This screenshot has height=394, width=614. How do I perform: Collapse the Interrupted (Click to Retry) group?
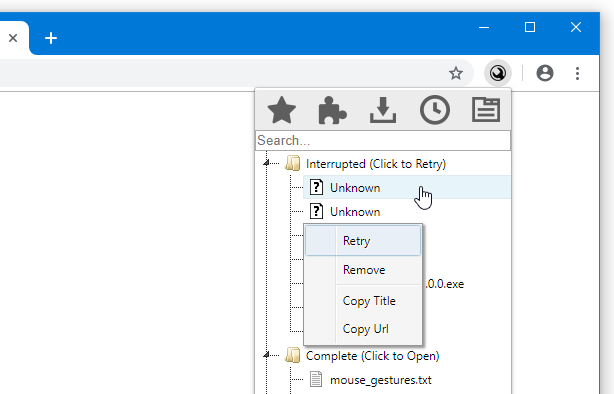tap(266, 163)
